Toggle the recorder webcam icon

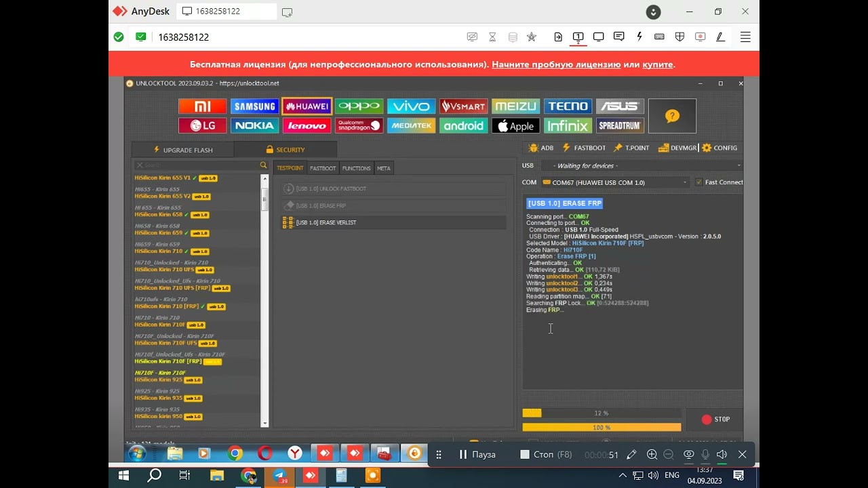(688, 455)
